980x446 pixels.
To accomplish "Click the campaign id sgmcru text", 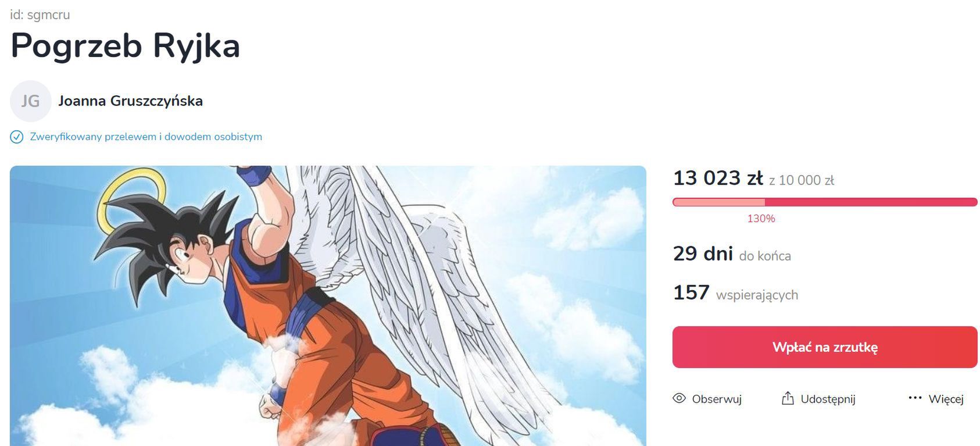I will point(40,15).
